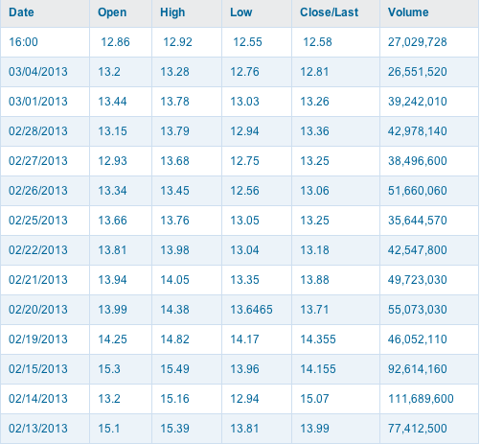Viewport: 480px width, 444px height.
Task: Select the 03/04/2013 row date
Action: tap(38, 72)
